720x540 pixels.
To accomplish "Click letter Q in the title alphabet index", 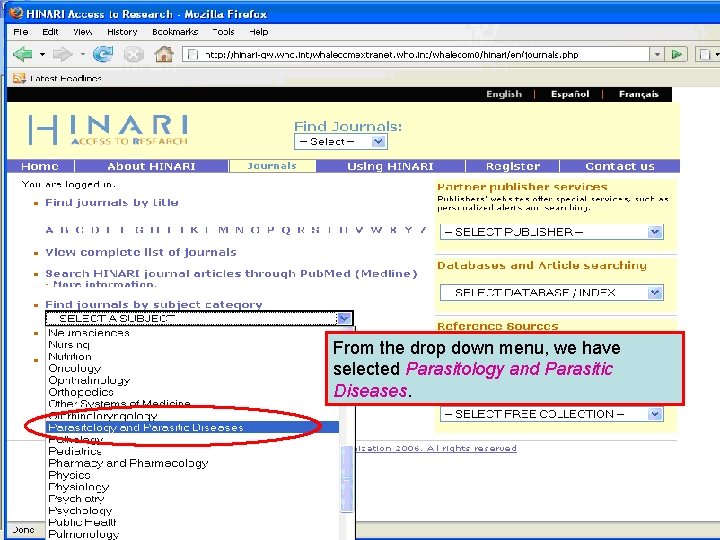I will click(286, 230).
